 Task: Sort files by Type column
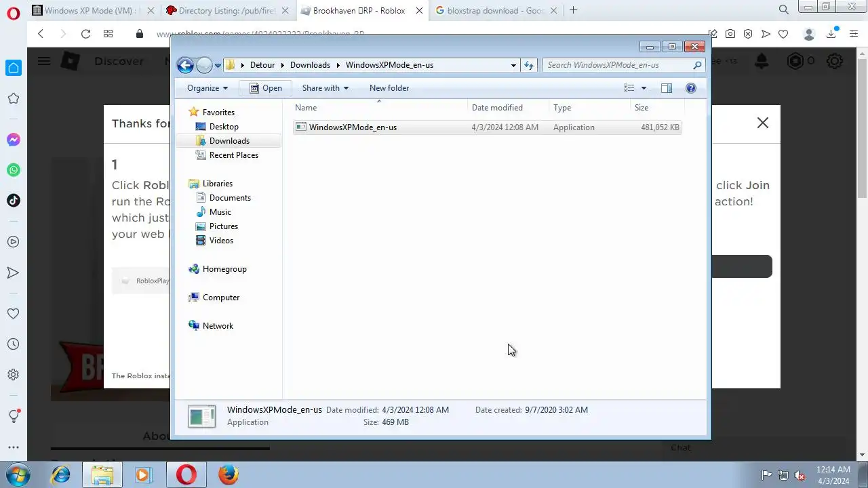(x=590, y=108)
